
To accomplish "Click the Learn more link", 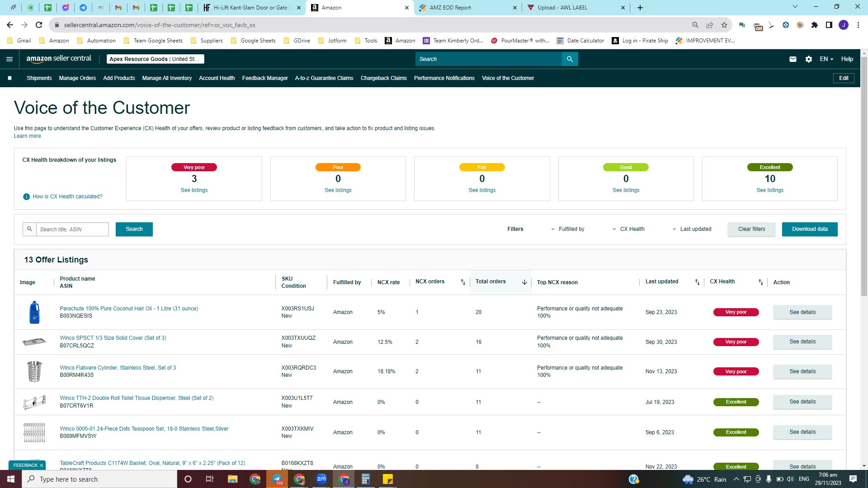I will (27, 136).
